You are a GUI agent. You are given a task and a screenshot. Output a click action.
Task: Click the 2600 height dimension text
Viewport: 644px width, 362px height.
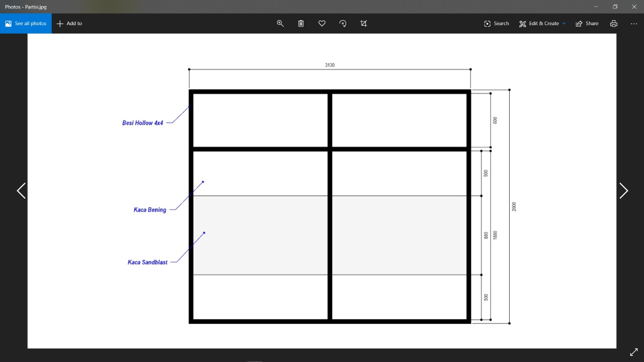pos(514,207)
